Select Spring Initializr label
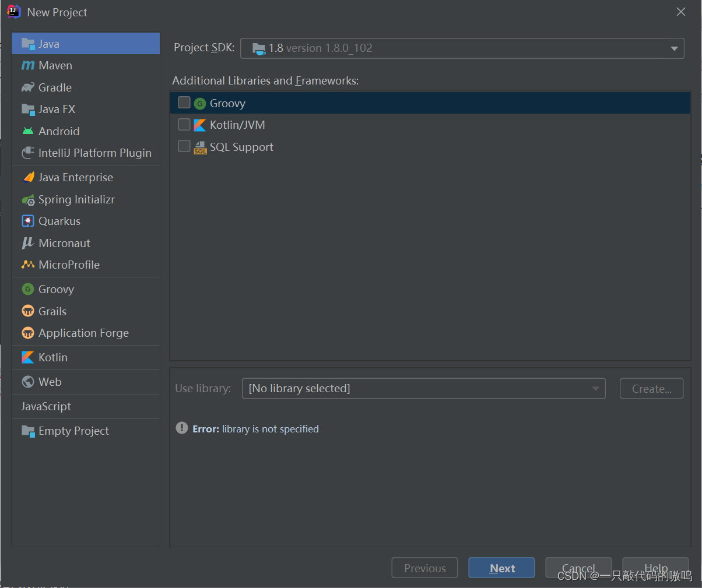The width and height of the screenshot is (702, 588). point(76,199)
